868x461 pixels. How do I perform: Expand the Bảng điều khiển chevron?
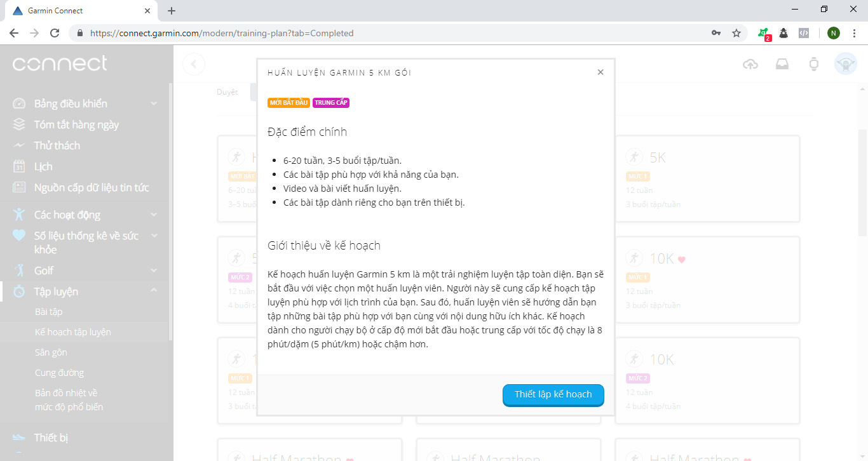coord(154,104)
